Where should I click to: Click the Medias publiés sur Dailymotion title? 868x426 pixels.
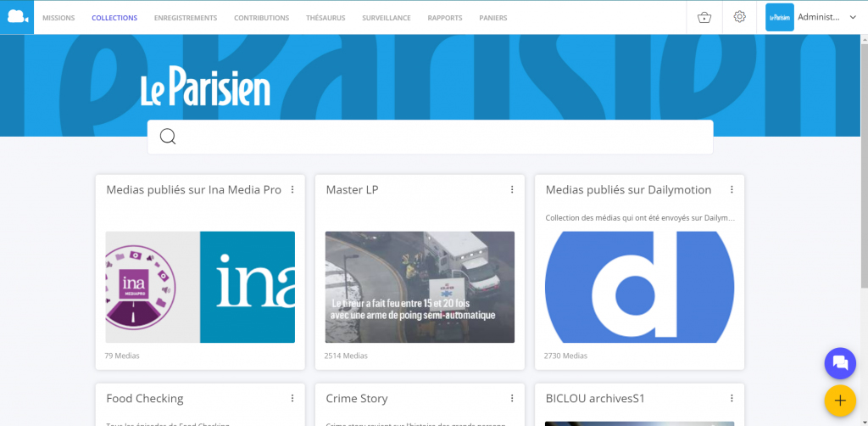(x=628, y=190)
